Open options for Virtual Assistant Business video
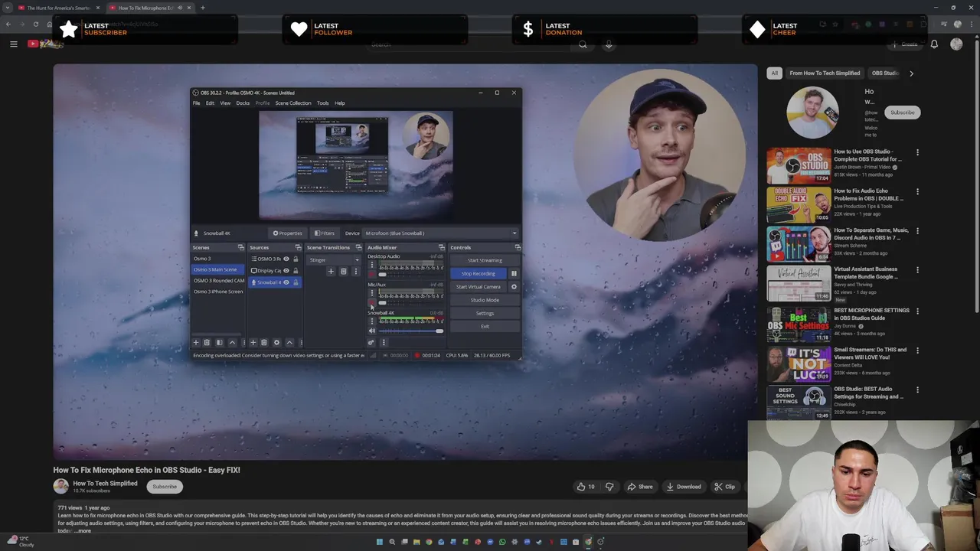Viewport: 980px width, 551px height. click(x=917, y=269)
